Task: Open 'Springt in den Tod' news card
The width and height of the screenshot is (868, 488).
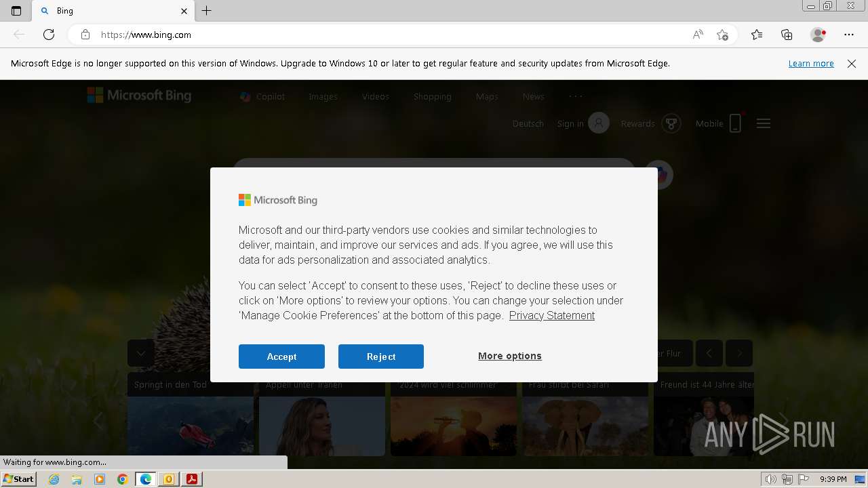Action: [191, 413]
